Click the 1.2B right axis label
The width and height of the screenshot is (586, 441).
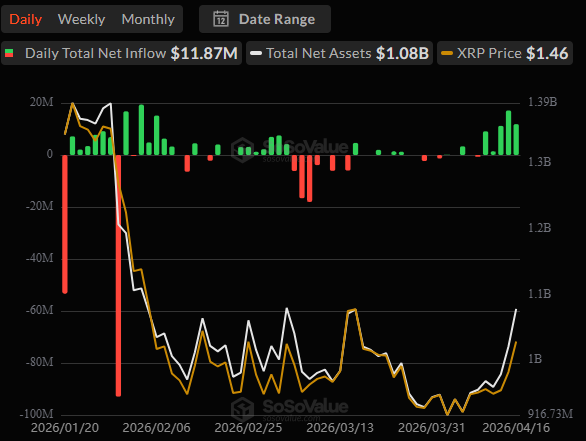click(x=539, y=228)
